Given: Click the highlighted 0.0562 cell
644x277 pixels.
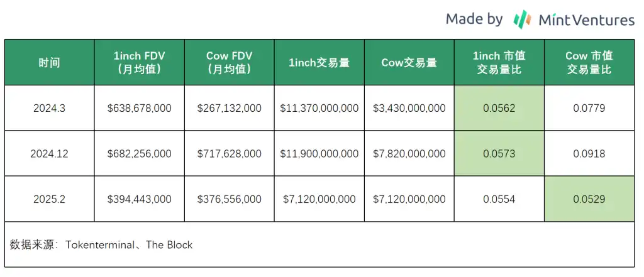Looking at the screenshot, I should pos(499,108).
